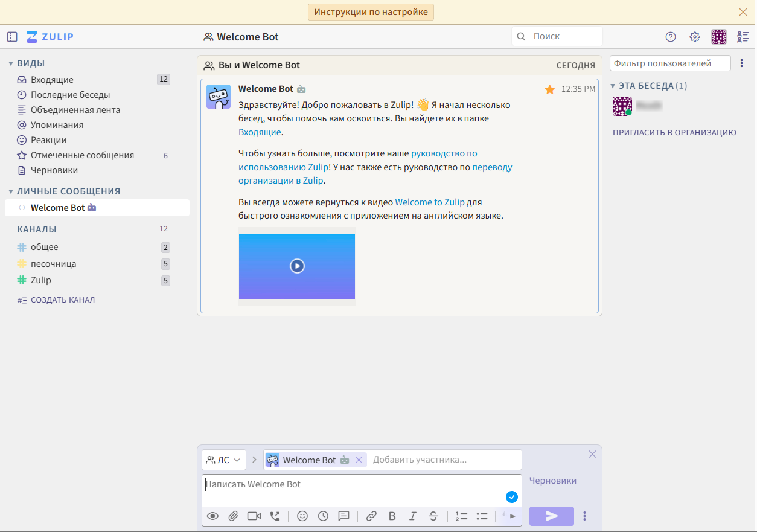
Task: Toggle bold formatting in compose box
Action: pos(392,516)
